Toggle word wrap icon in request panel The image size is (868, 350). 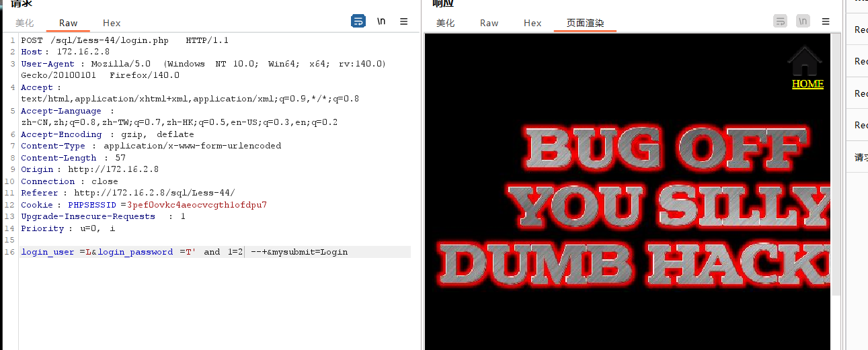(x=358, y=21)
